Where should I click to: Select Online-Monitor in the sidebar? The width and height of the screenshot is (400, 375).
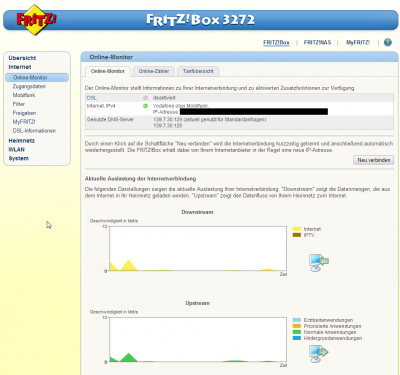pos(37,77)
